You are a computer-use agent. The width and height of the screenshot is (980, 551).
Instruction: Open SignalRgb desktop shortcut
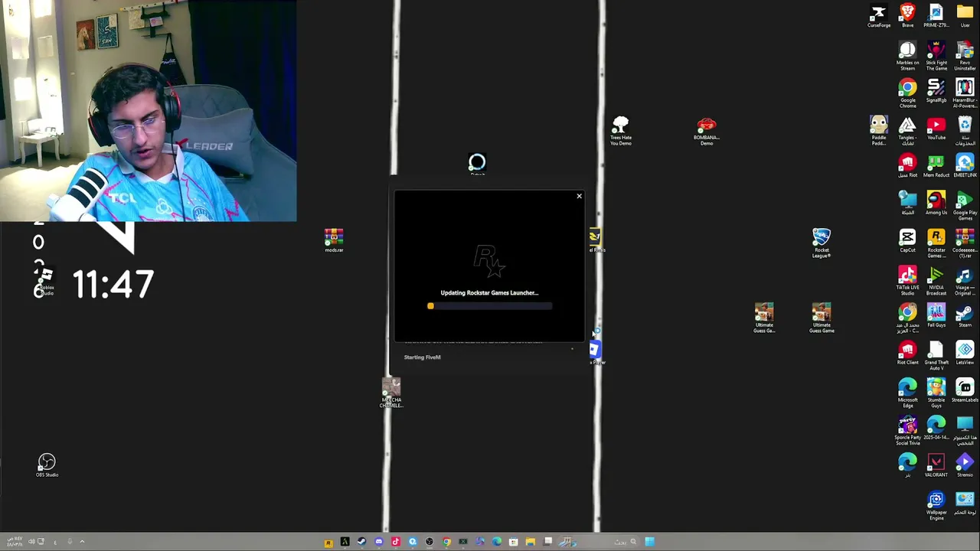tap(936, 92)
